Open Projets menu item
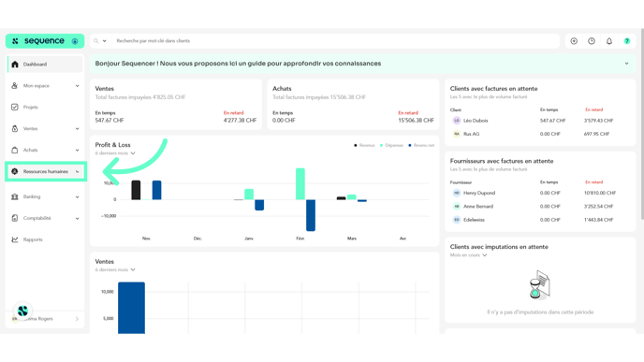 (45, 108)
